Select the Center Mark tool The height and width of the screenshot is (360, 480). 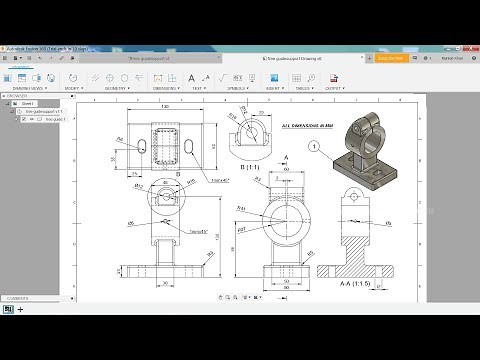coord(110,78)
